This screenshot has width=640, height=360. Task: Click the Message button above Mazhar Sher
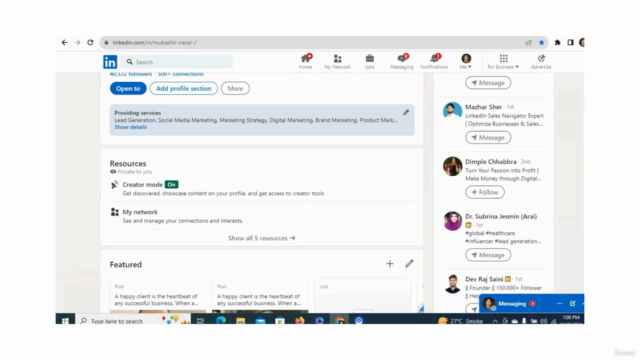[x=488, y=83]
